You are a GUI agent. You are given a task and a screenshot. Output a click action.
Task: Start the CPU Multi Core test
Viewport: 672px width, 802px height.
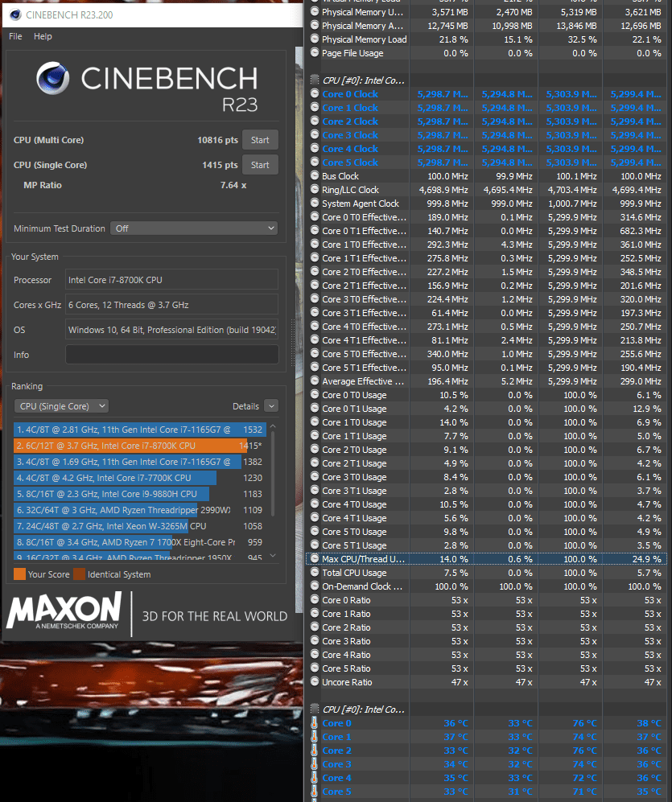[x=260, y=140]
